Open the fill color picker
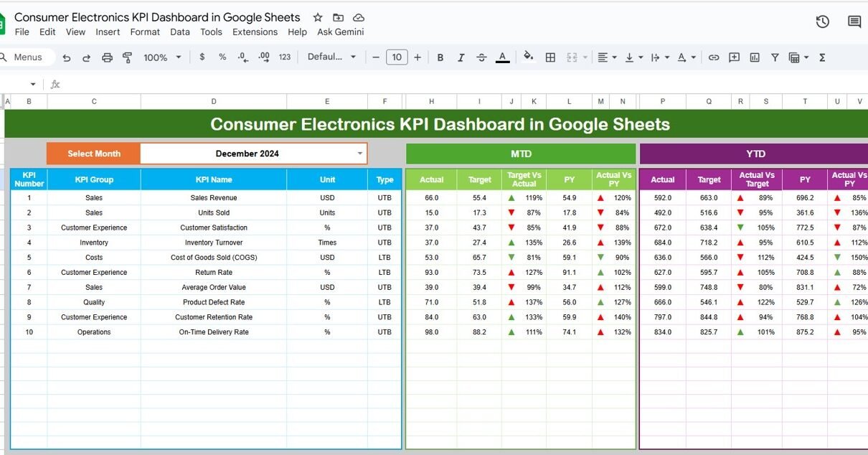Image resolution: width=868 pixels, height=455 pixels. (529, 57)
